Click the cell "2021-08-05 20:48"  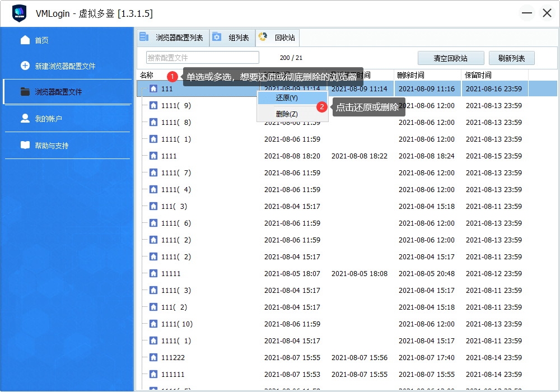[427, 273]
